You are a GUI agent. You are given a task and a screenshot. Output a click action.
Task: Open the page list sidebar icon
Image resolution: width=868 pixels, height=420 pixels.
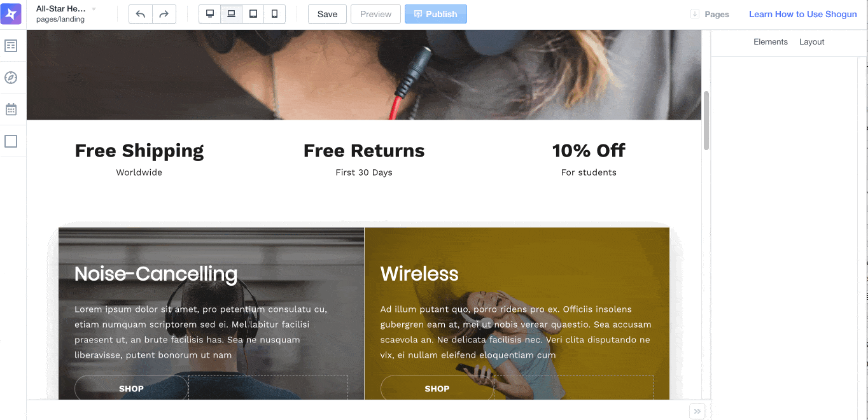(x=11, y=46)
